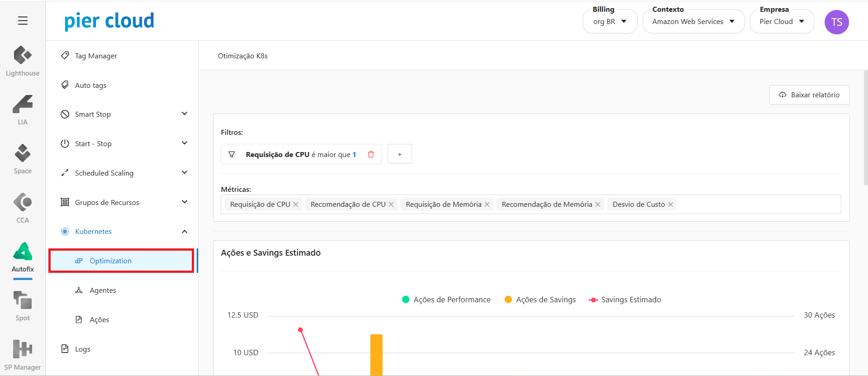This screenshot has height=376, width=868.
Task: Click the TS user avatar
Action: click(836, 22)
